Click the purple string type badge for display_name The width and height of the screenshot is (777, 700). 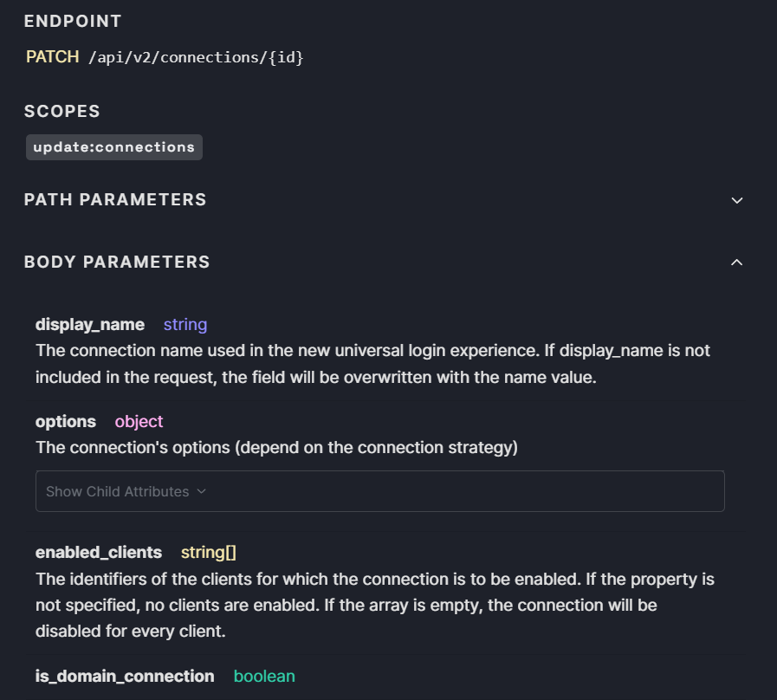(185, 324)
